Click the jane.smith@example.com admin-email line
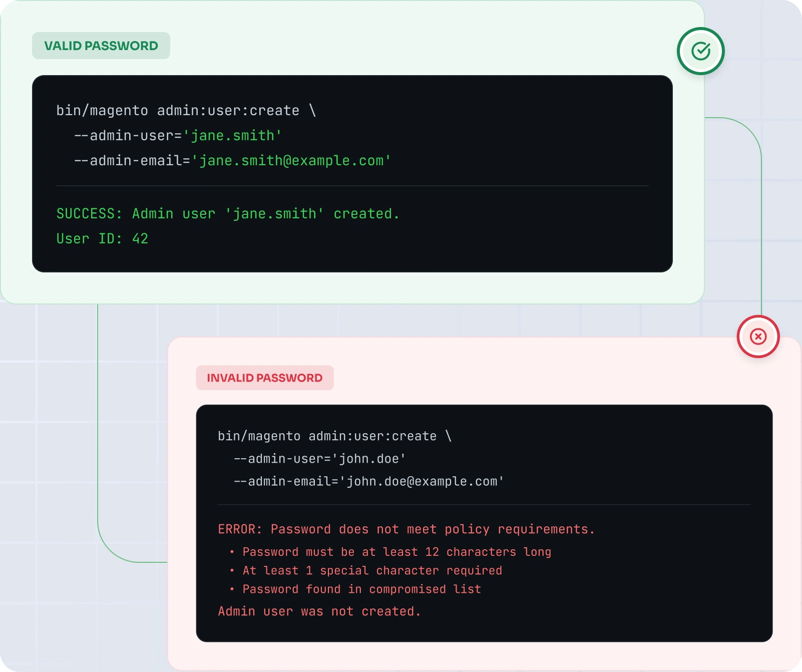The height and width of the screenshot is (672, 802). [232, 161]
